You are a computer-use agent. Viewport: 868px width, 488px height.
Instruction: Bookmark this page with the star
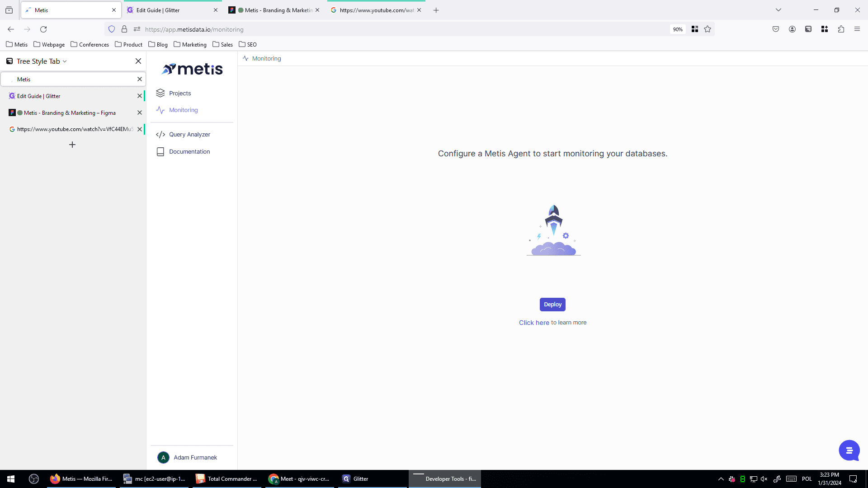[x=708, y=29]
